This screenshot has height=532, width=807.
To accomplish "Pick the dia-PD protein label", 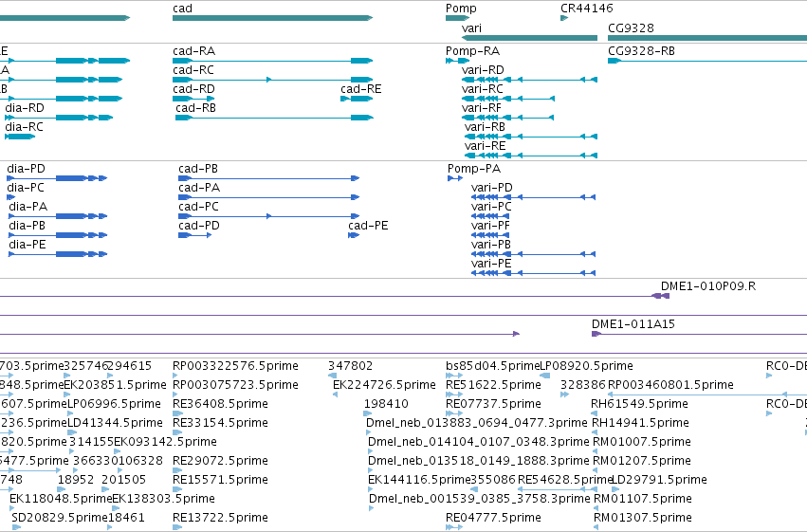I will [26, 169].
